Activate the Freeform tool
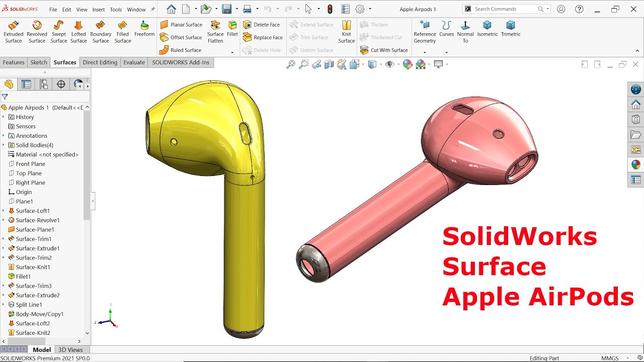The image size is (644, 362). [144, 29]
